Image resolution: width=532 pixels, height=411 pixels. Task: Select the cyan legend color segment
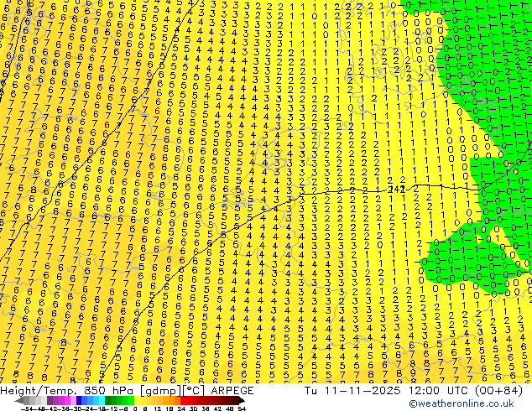(x=102, y=401)
